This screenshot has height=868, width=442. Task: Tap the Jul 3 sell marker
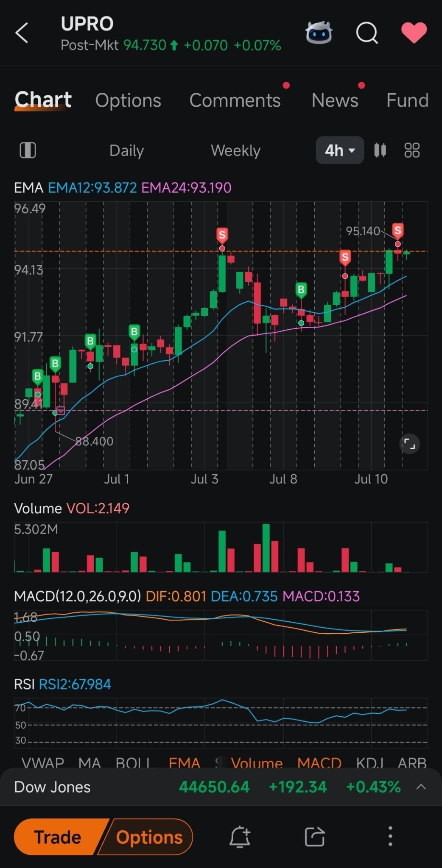tap(222, 235)
